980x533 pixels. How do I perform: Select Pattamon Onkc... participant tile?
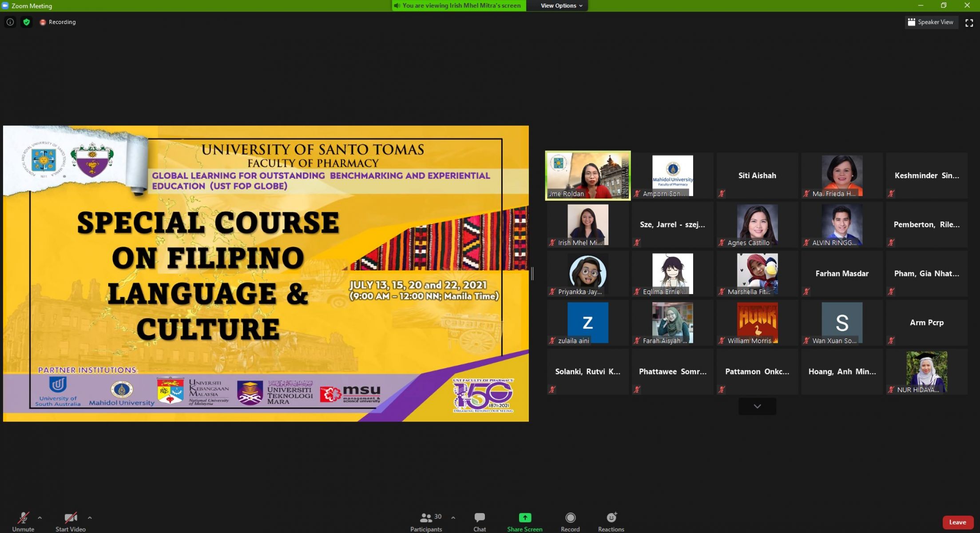[757, 372]
